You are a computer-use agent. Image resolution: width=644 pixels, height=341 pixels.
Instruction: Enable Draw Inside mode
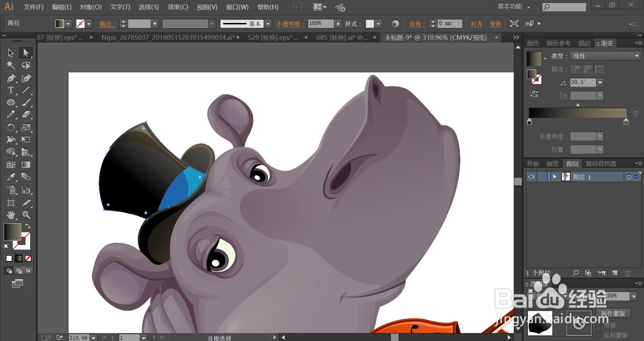point(28,271)
